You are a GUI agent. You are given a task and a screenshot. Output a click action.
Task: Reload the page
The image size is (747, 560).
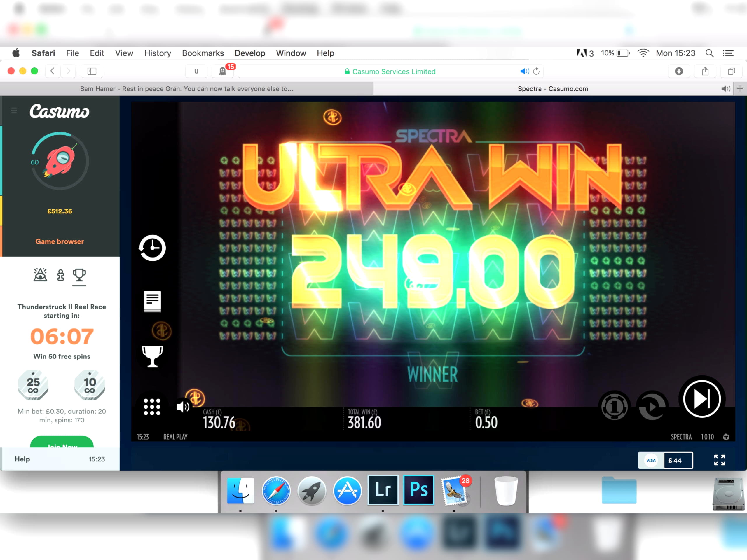536,71
